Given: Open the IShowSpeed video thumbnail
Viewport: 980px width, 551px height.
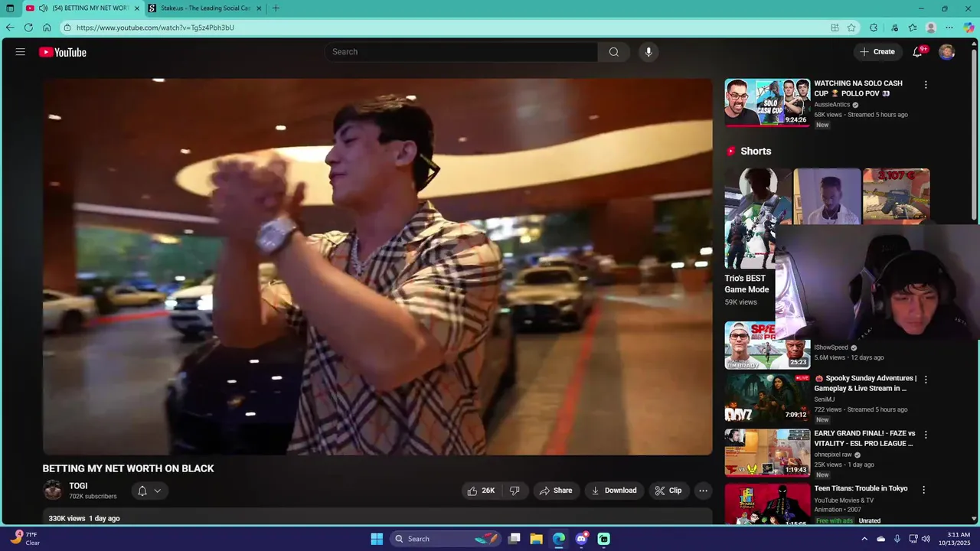Looking at the screenshot, I should pos(767,345).
